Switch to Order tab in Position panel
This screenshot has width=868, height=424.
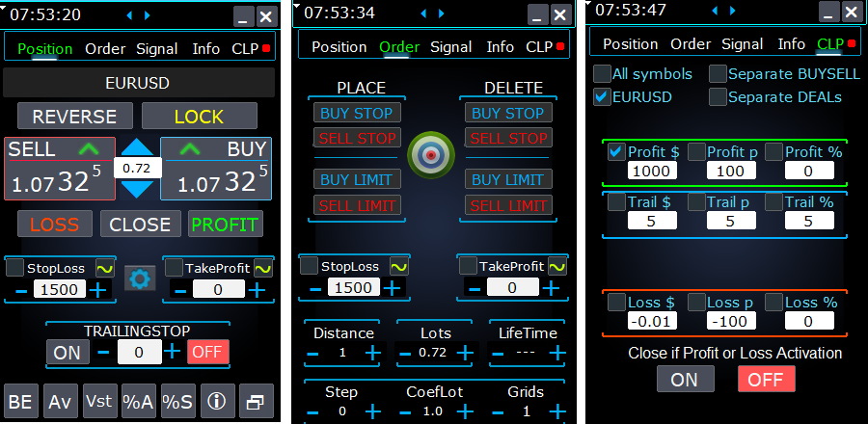(x=105, y=49)
